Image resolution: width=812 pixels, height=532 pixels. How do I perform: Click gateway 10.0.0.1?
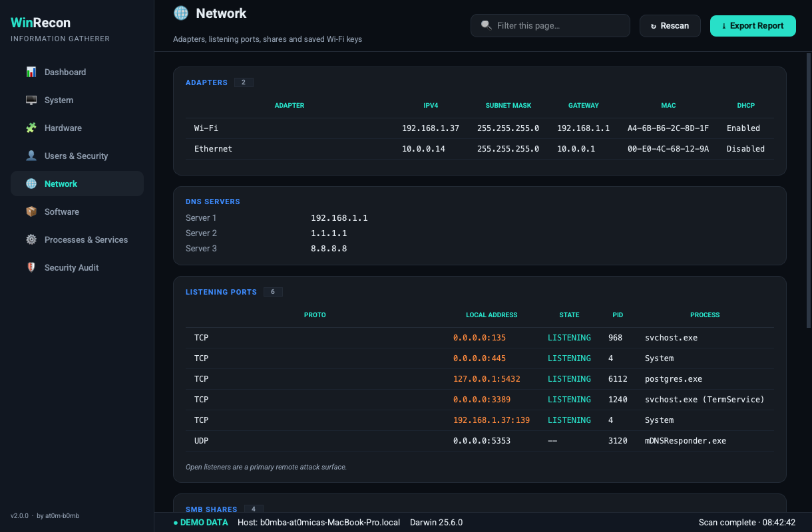576,149
